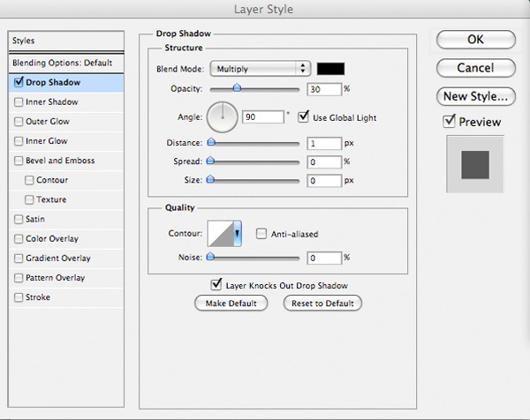Click the style preview thumbnail square
The height and width of the screenshot is (420, 530).
475,164
